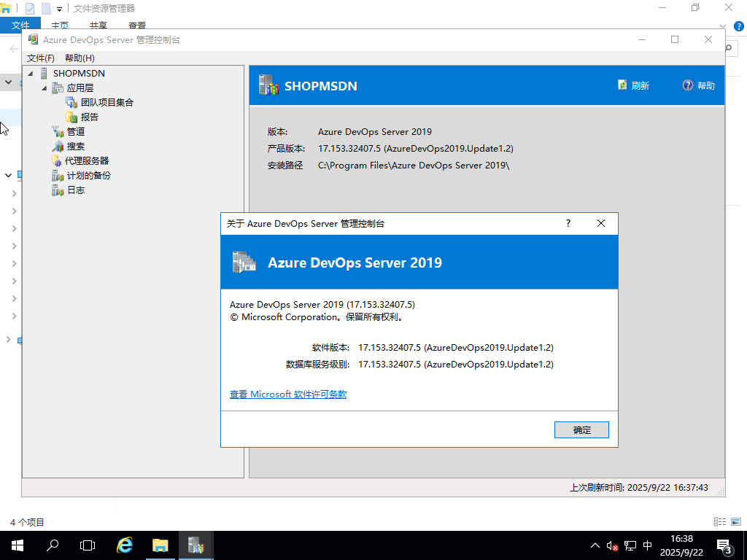The width and height of the screenshot is (747, 560).
Task: Open the notification center icon
Action: point(724,545)
